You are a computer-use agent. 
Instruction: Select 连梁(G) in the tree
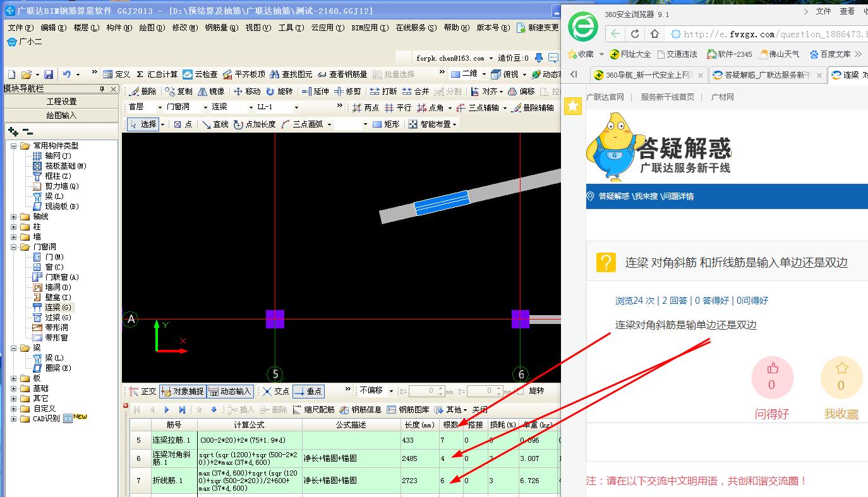pyautogui.click(x=57, y=308)
